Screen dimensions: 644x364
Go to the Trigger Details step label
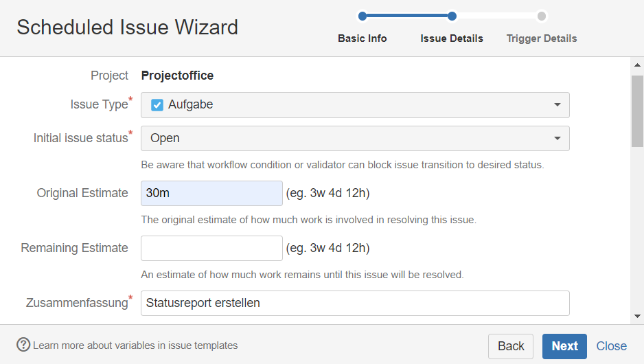[542, 38]
